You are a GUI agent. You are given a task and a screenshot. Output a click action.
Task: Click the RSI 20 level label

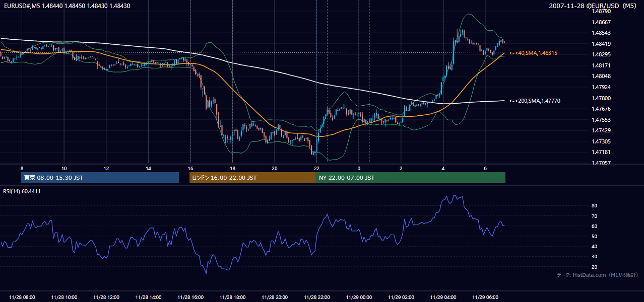(x=595, y=267)
